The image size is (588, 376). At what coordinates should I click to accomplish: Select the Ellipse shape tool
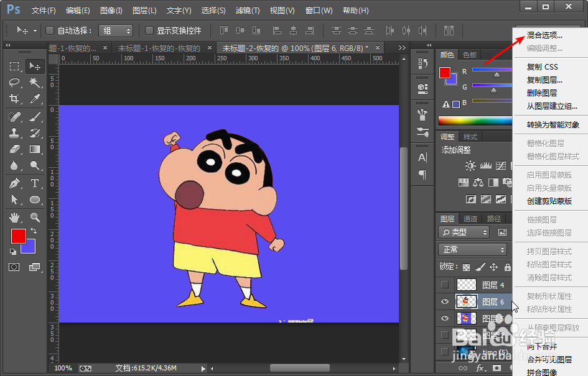[x=35, y=199]
